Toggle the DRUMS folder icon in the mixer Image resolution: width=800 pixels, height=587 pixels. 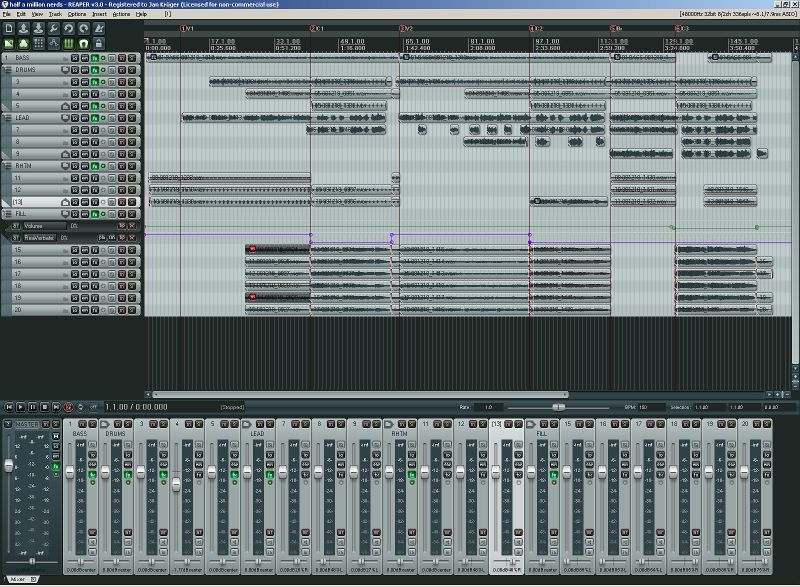coord(105,424)
